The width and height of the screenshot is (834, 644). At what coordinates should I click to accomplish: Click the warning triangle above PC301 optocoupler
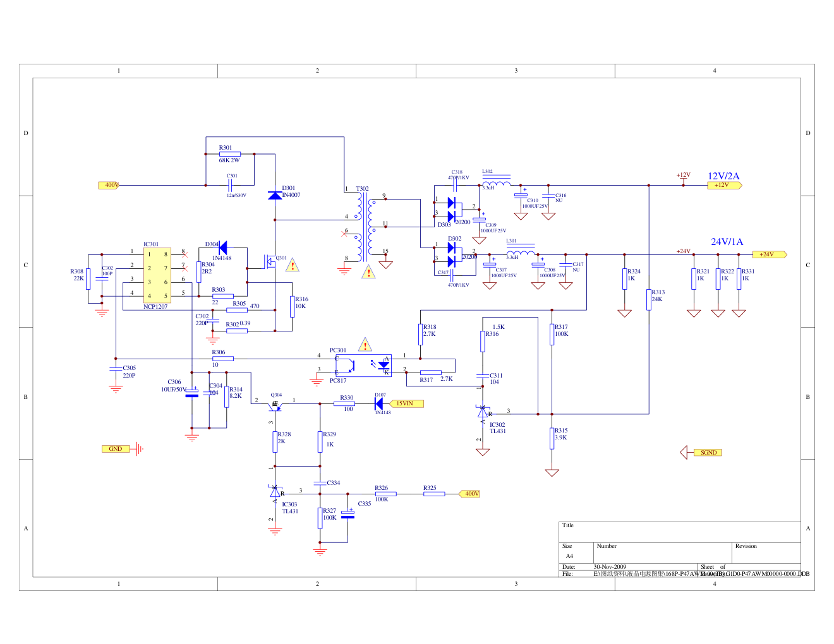[365, 345]
